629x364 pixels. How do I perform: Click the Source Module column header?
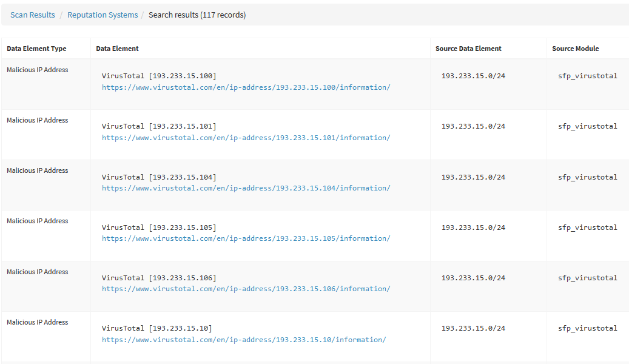tap(575, 49)
